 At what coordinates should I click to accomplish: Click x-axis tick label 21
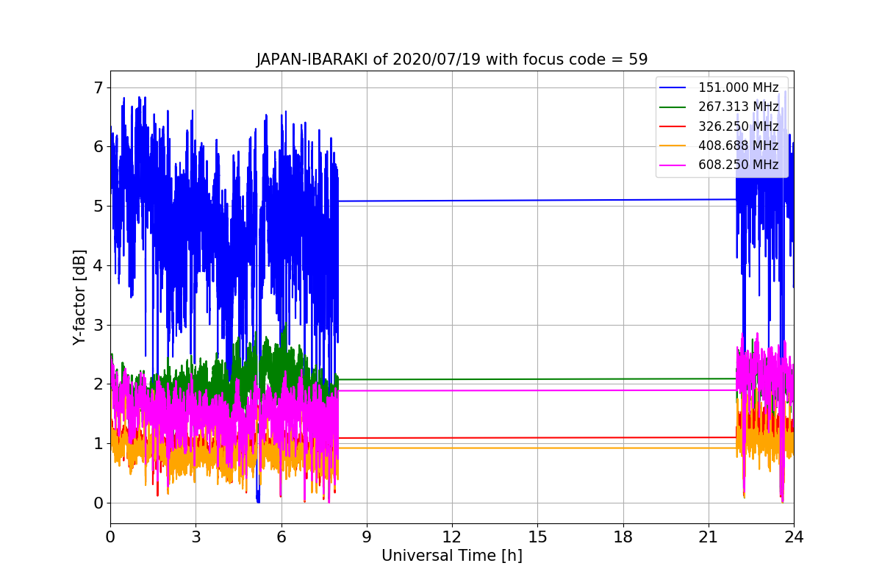[709, 537]
